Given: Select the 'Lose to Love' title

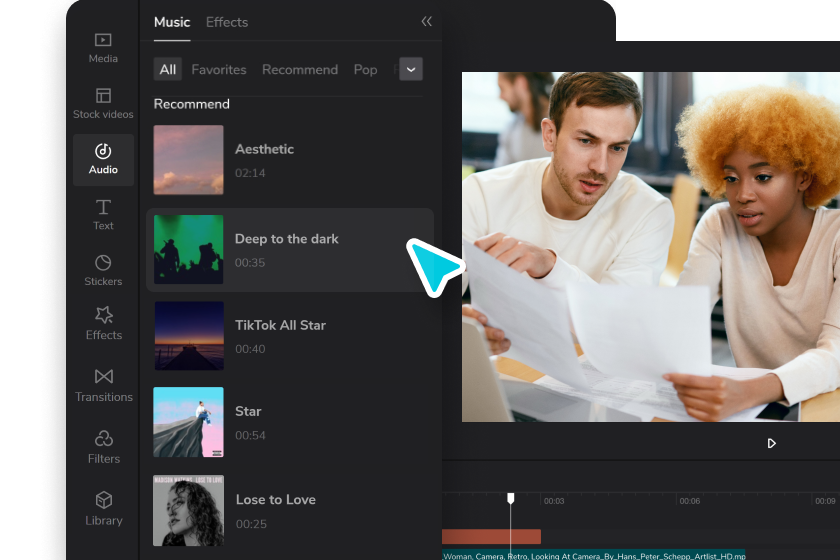Looking at the screenshot, I should pos(275,499).
